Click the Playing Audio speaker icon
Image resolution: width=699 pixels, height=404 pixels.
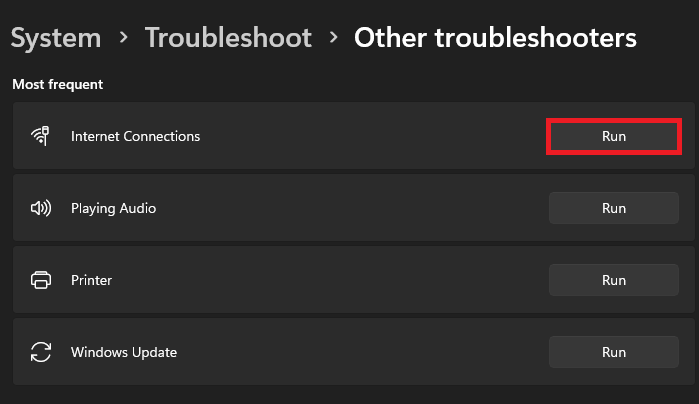pyautogui.click(x=41, y=208)
